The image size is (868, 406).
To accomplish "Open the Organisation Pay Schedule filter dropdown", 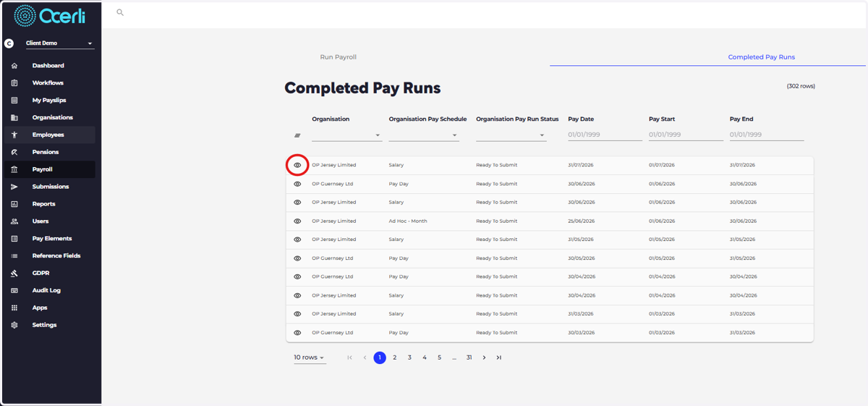I will tap(424, 135).
